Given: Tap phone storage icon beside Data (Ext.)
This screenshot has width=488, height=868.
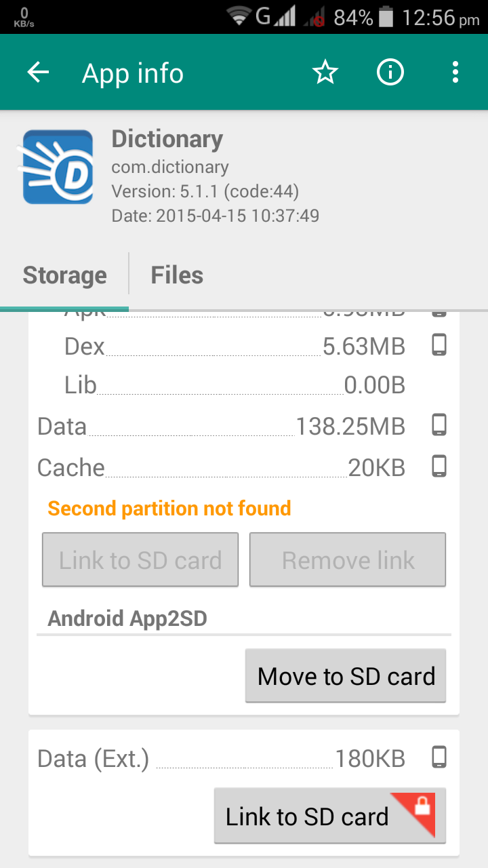Looking at the screenshot, I should point(439,757).
